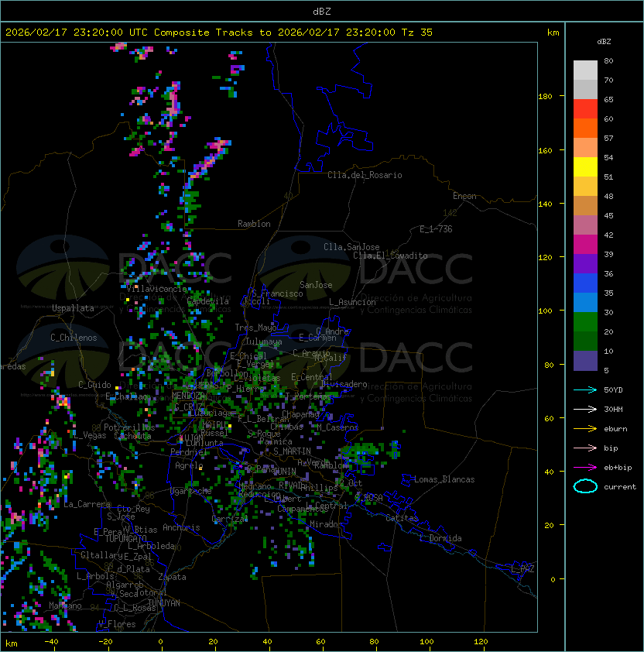Click the Composite Tracks timestamp header
Screen dimensions: 644x652
(x=219, y=33)
